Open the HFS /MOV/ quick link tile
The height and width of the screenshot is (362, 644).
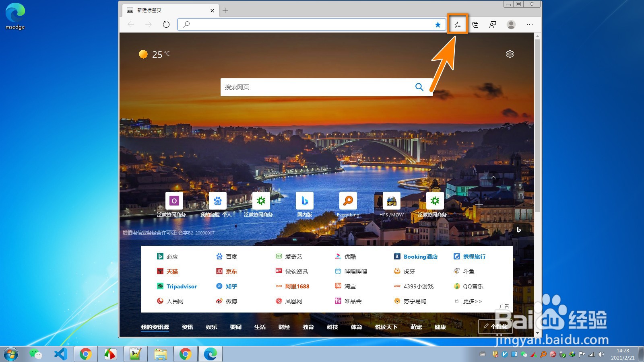click(391, 204)
